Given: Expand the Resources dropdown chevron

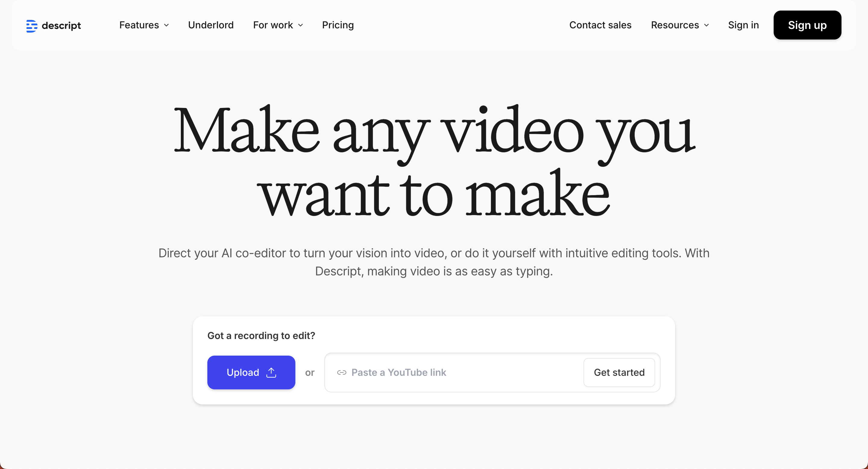Looking at the screenshot, I should 706,25.
